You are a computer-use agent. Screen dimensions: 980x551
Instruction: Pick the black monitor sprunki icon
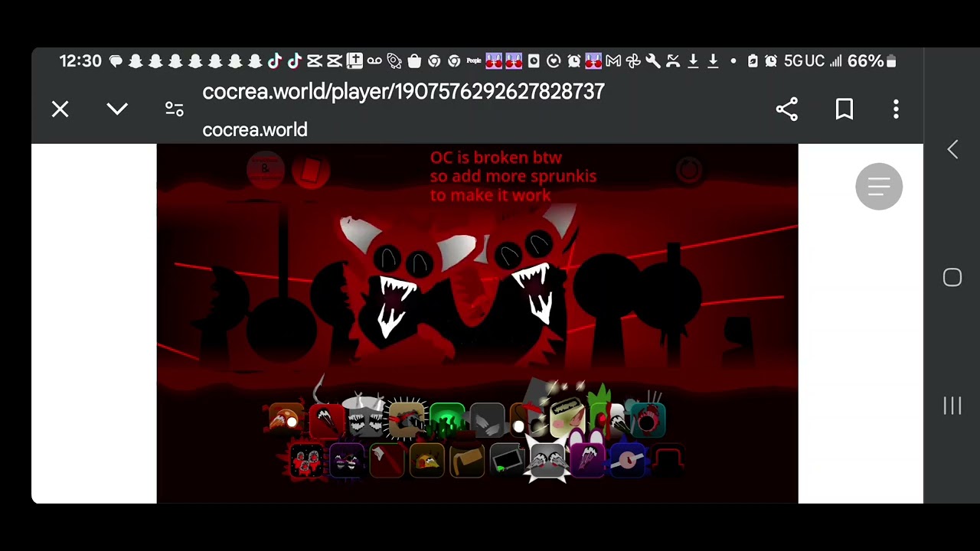click(x=508, y=461)
